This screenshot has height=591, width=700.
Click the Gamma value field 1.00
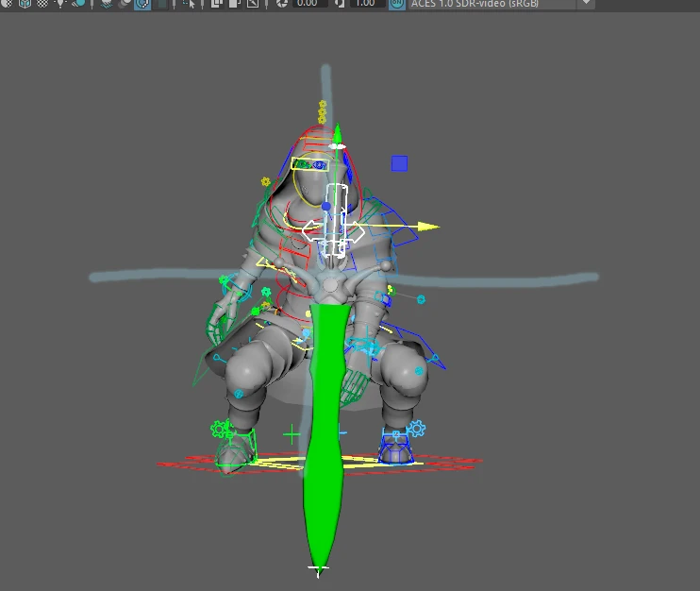coord(367,3)
